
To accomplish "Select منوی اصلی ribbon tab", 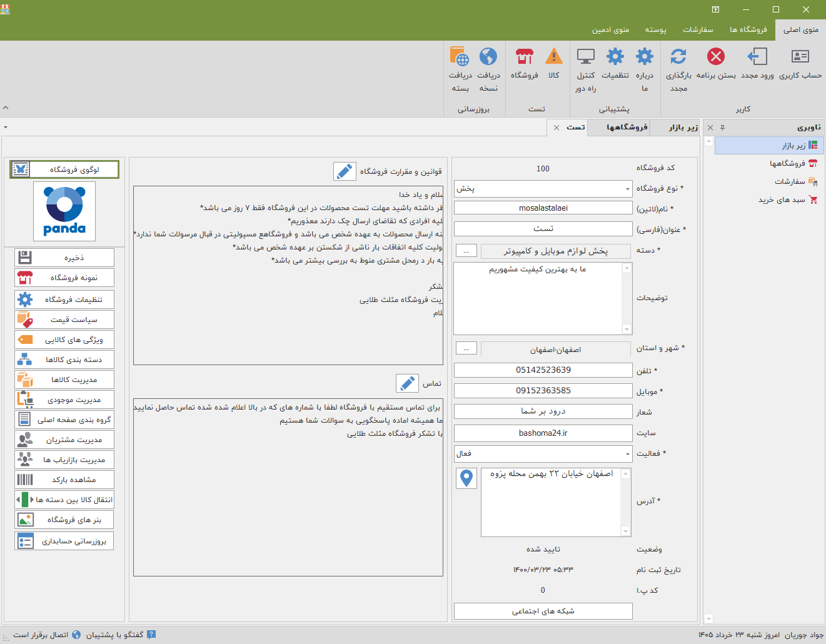I will [x=801, y=29].
